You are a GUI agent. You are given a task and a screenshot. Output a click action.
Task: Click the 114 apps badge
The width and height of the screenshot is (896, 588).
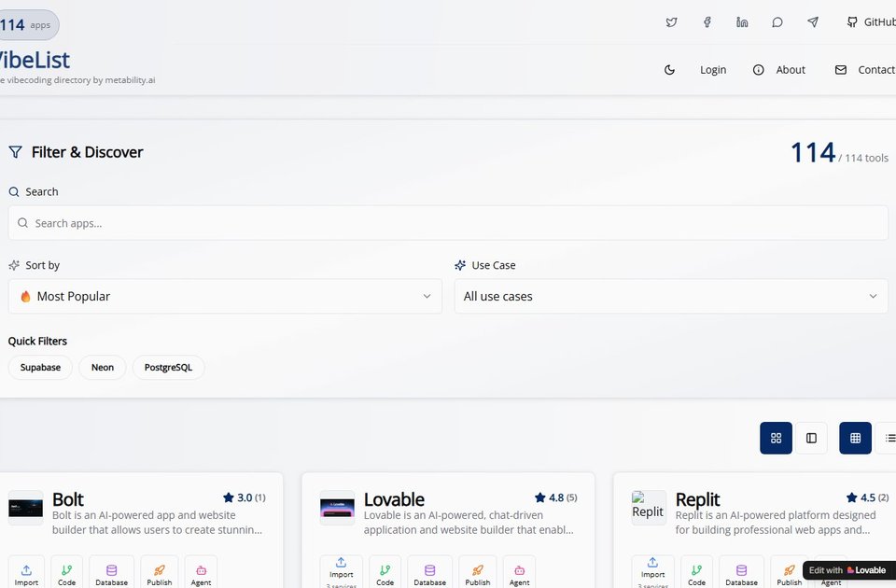pyautogui.click(x=29, y=24)
